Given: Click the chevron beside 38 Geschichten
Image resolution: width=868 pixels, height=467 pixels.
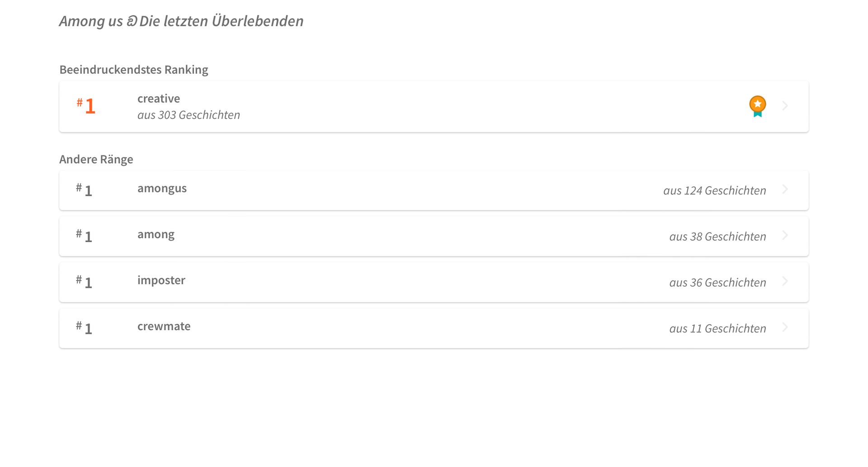Looking at the screenshot, I should pos(785,235).
